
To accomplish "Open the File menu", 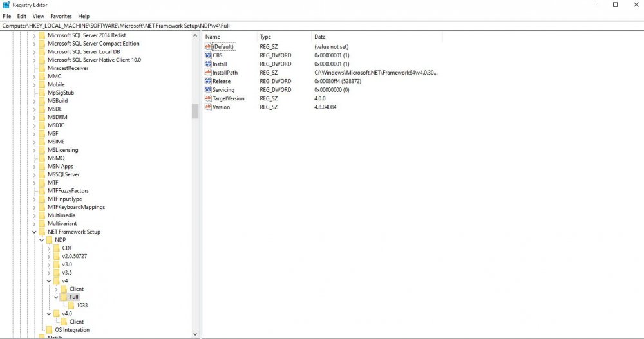I will click(7, 17).
